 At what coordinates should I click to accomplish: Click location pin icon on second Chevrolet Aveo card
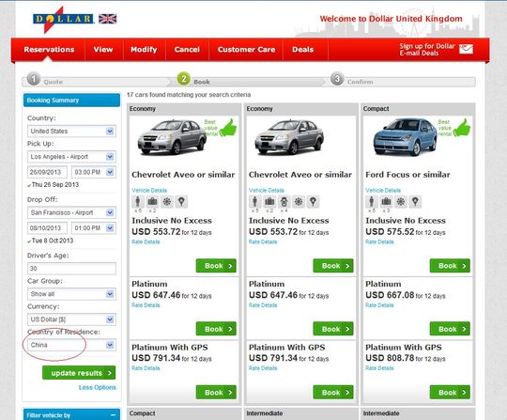click(x=313, y=202)
